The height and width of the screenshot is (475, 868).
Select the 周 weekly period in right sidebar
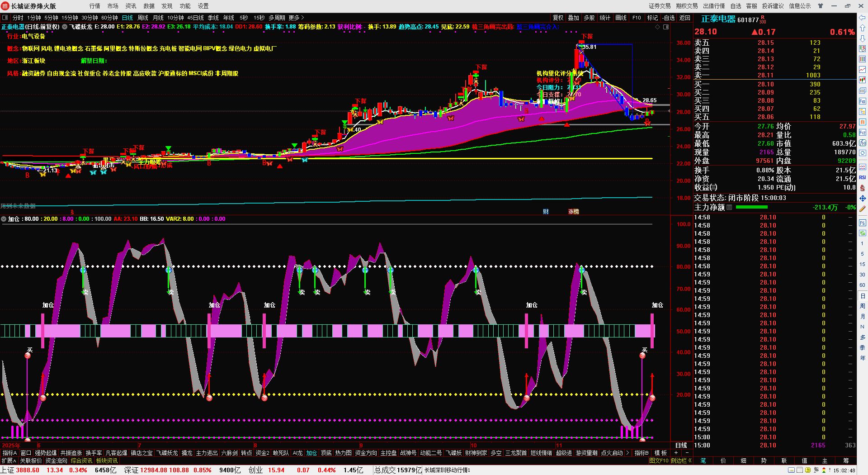pyautogui.click(x=862, y=306)
